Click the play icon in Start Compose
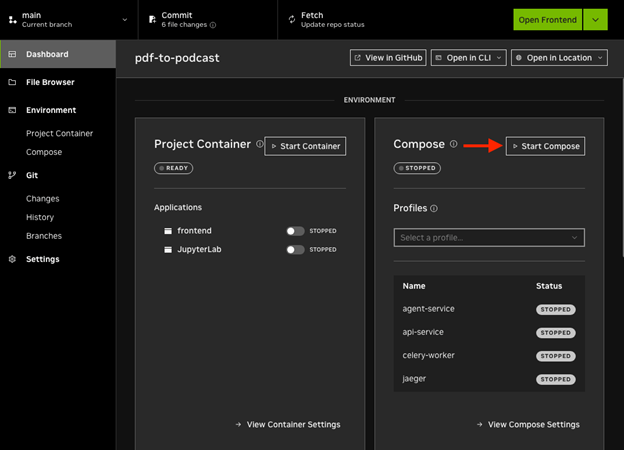 515,146
